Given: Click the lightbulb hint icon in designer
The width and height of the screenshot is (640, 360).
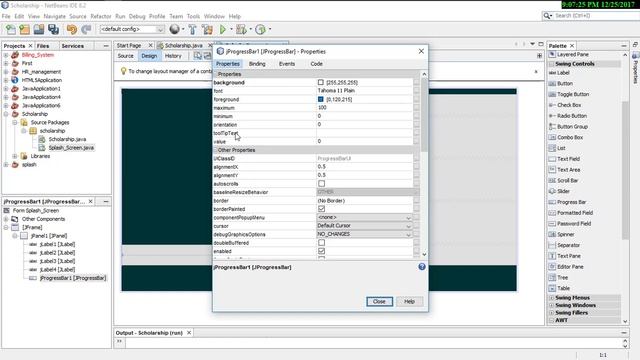Looking at the screenshot, I should pos(123,71).
